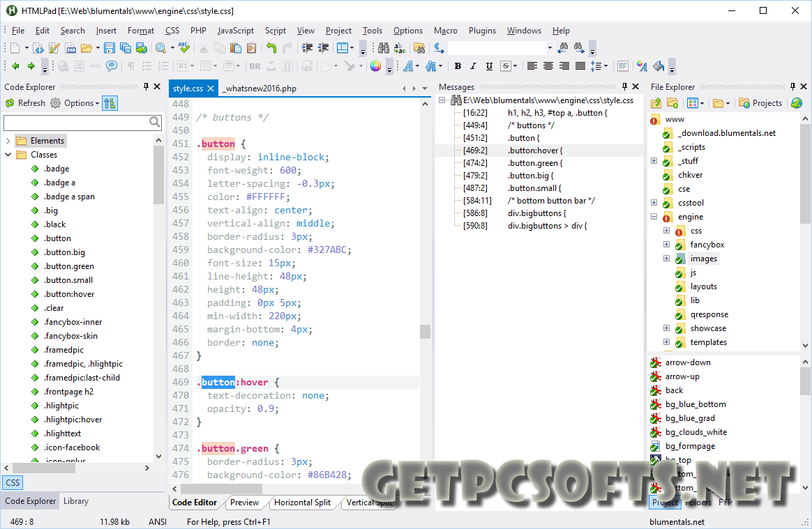
Task: Find the next match
Action: pyautogui.click(x=579, y=47)
